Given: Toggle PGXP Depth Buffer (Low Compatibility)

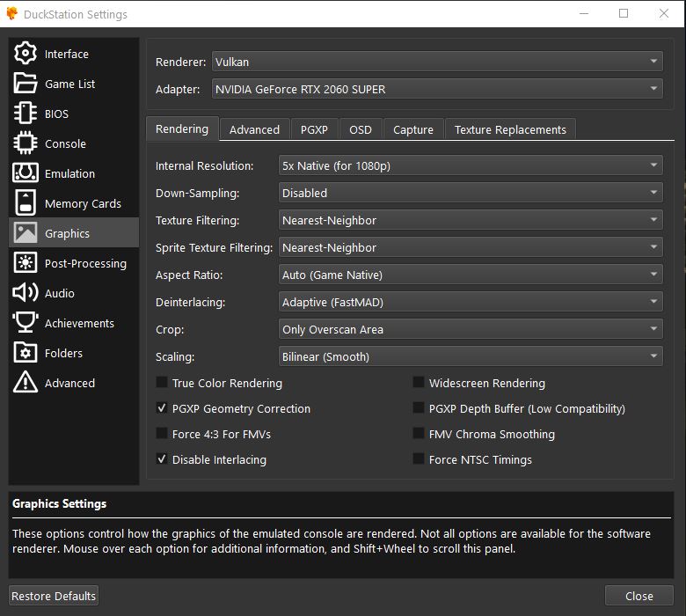Looking at the screenshot, I should tap(419, 408).
